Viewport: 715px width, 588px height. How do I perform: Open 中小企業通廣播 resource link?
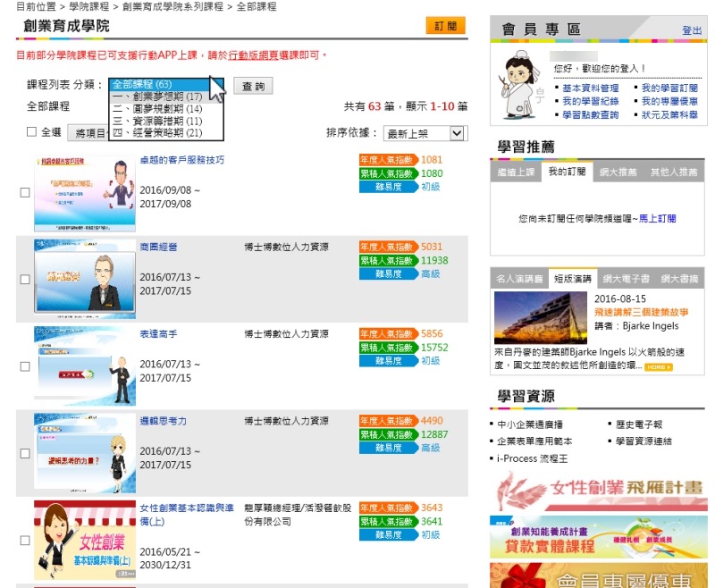point(529,424)
